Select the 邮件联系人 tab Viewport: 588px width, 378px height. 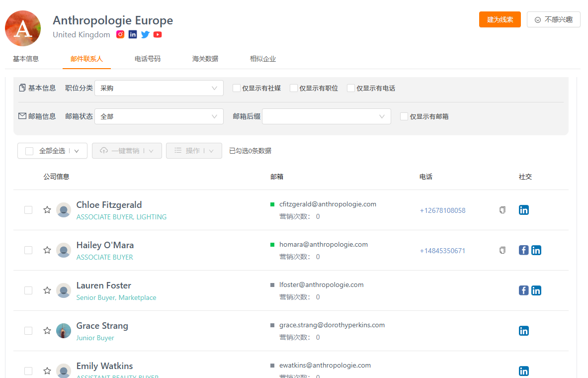coord(86,59)
